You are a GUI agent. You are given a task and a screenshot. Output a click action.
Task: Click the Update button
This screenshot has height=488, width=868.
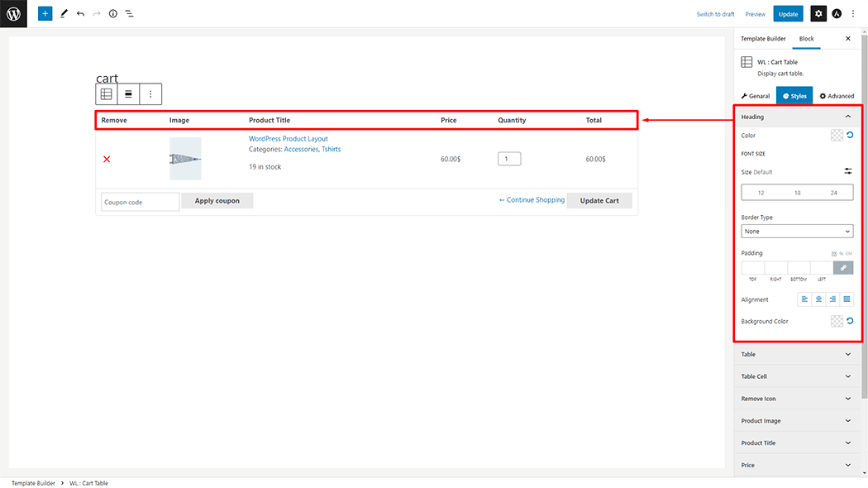[788, 14]
